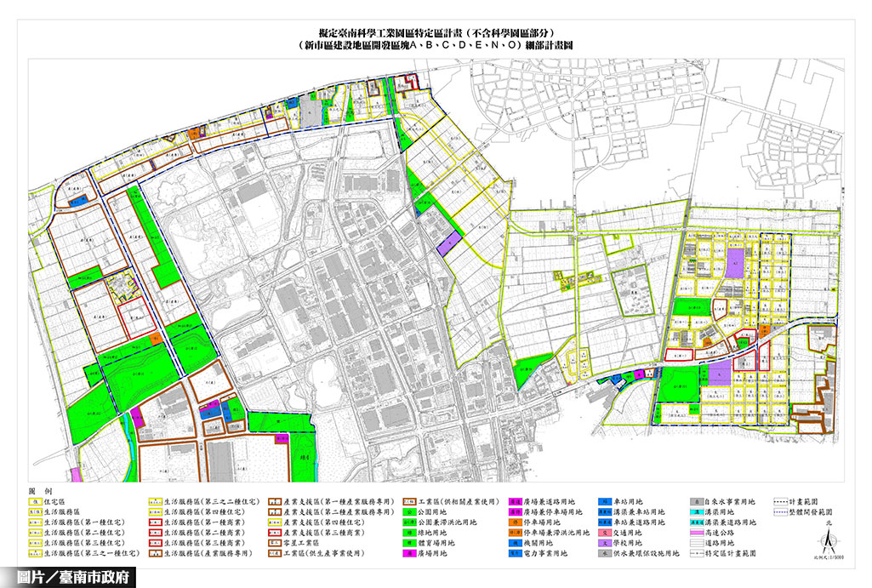The height and width of the screenshot is (588, 872).
Task: Click the pink 交通用地 legend icon
Action: [604, 533]
